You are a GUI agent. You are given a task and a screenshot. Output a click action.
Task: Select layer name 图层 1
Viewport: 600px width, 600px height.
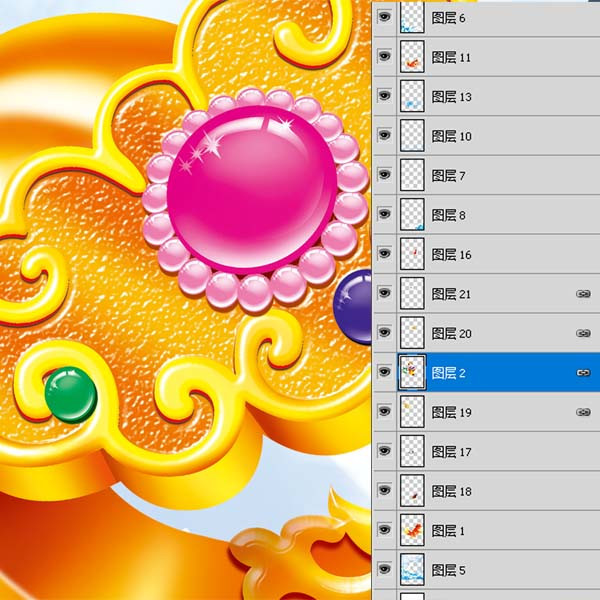pyautogui.click(x=448, y=531)
